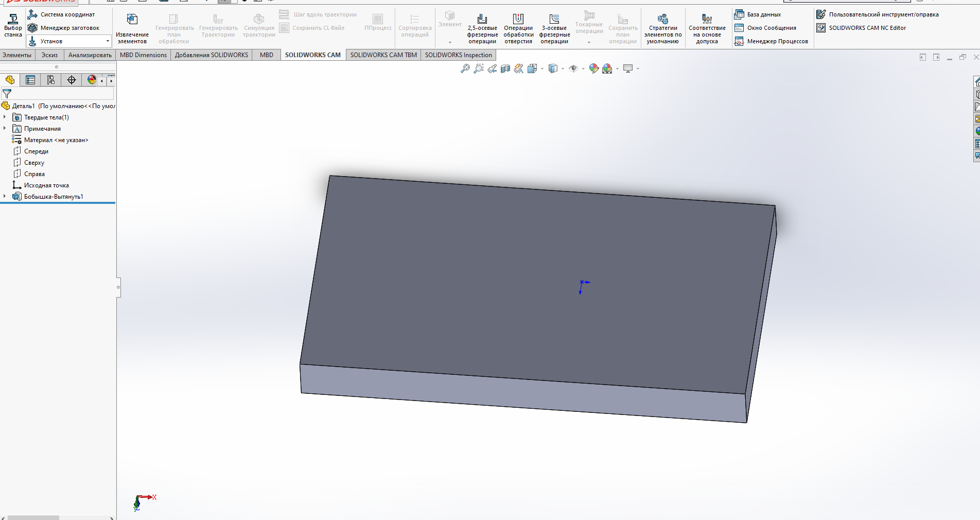Screen dimensions: 980x520
Task: Open Система координат tool
Action: coord(62,14)
